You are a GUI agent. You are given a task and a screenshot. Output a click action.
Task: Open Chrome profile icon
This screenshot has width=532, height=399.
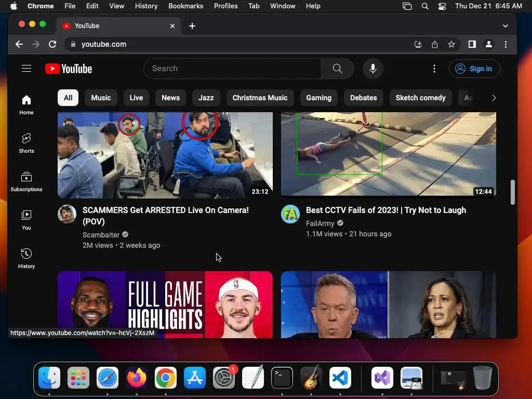[488, 44]
